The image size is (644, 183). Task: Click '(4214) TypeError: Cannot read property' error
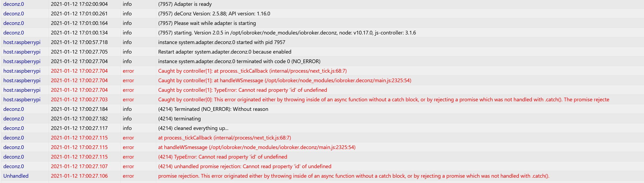pos(223,157)
